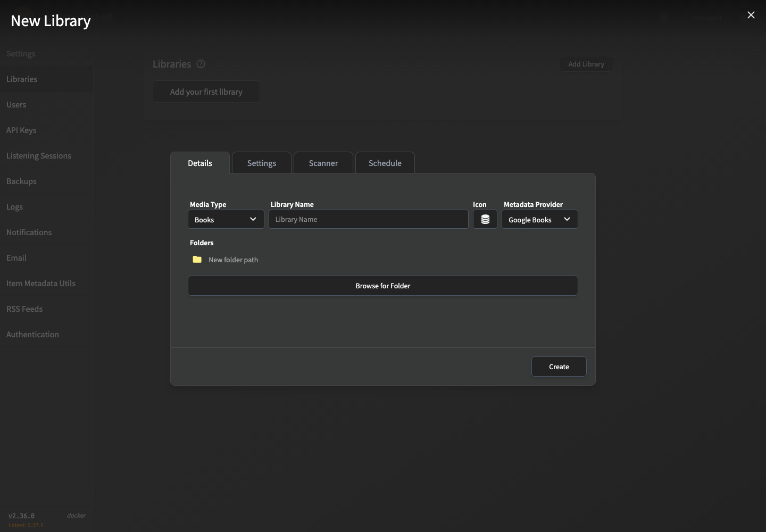Image resolution: width=766 pixels, height=532 pixels.
Task: Focus the Library Name input field
Action: pyautogui.click(x=369, y=219)
